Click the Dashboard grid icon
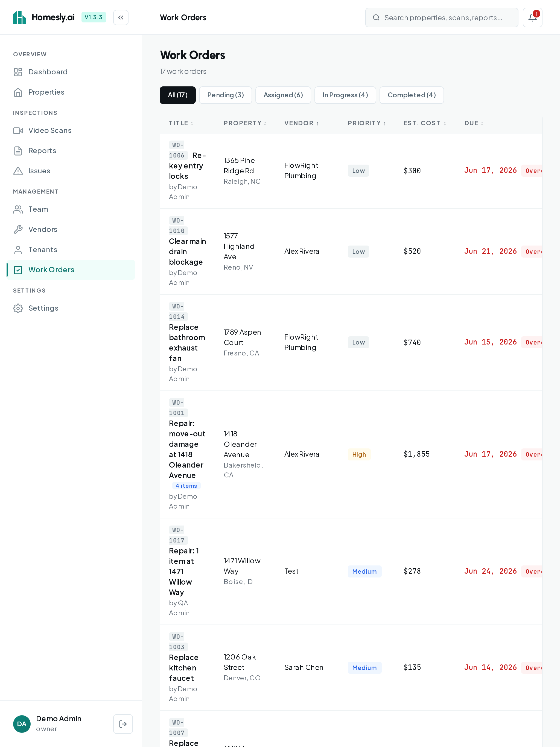Image resolution: width=560 pixels, height=747 pixels. pyautogui.click(x=18, y=72)
